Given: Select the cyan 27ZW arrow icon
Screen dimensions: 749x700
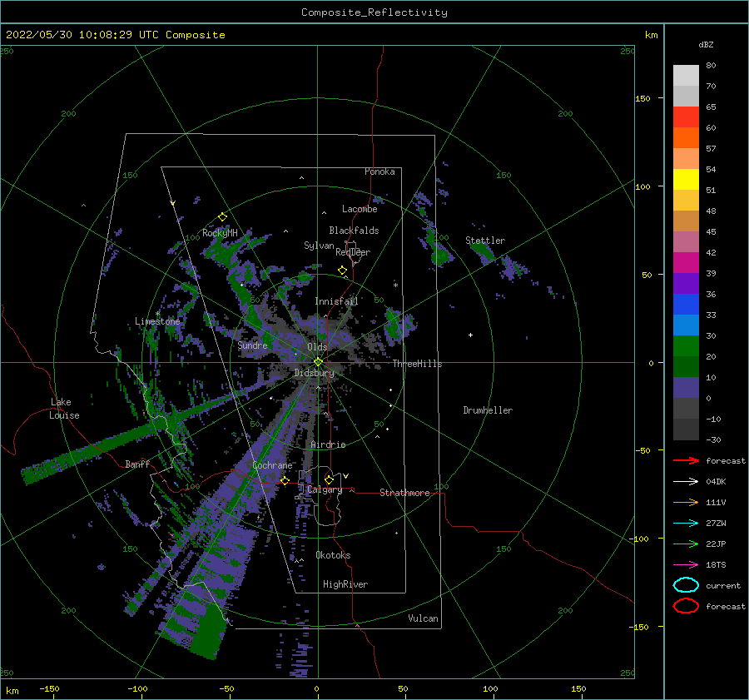Looking at the screenshot, I should [686, 524].
